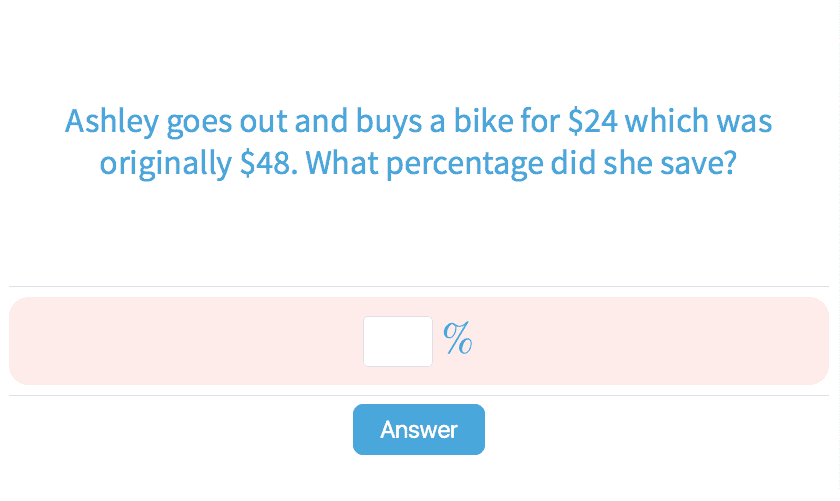Click the word 'originally' in the question
The width and height of the screenshot is (840, 501).
tap(165, 164)
